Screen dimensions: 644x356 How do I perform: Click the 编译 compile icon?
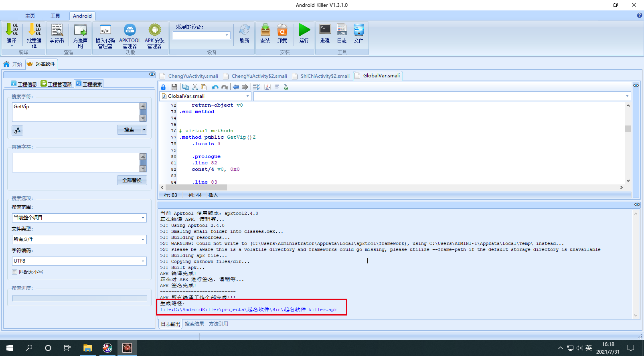[12, 30]
